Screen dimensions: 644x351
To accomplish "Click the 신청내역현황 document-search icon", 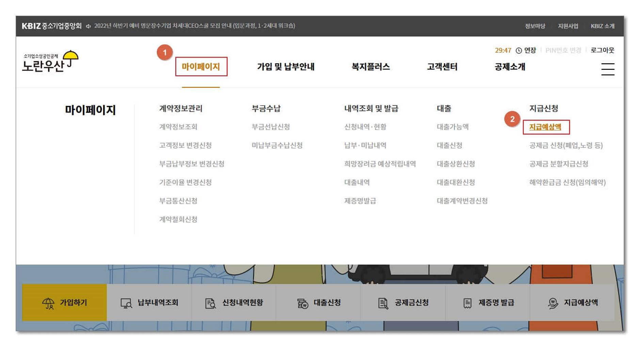I will (211, 303).
